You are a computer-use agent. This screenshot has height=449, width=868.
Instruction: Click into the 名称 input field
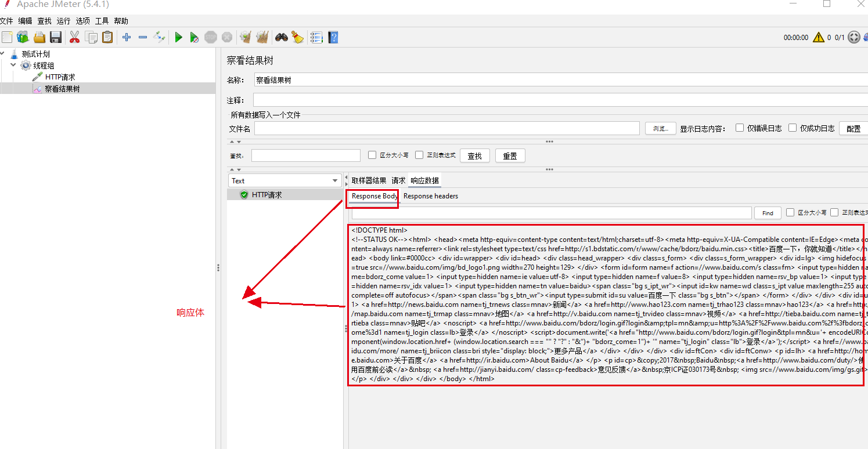click(x=560, y=80)
